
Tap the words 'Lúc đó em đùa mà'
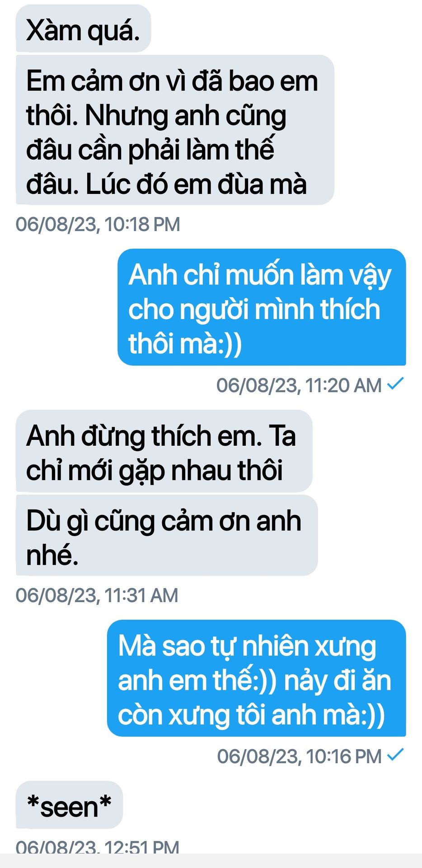coord(196,184)
